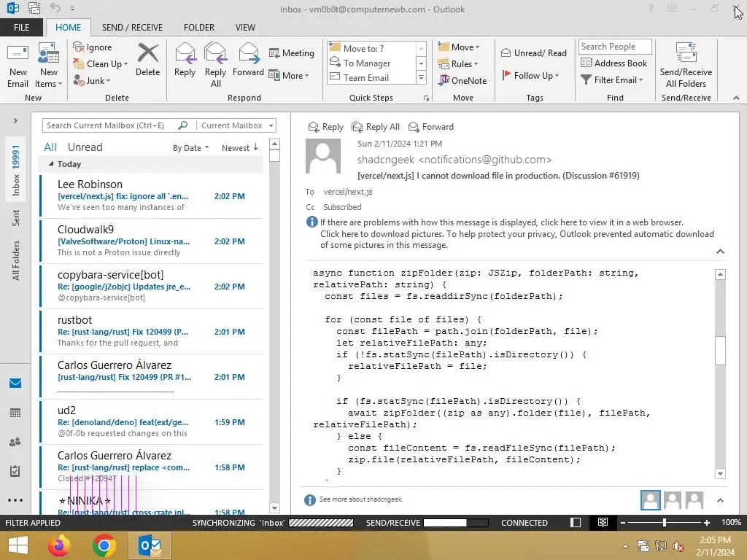Open the Lee Robinson email
Viewport: 747px width, 560px height.
152,195
